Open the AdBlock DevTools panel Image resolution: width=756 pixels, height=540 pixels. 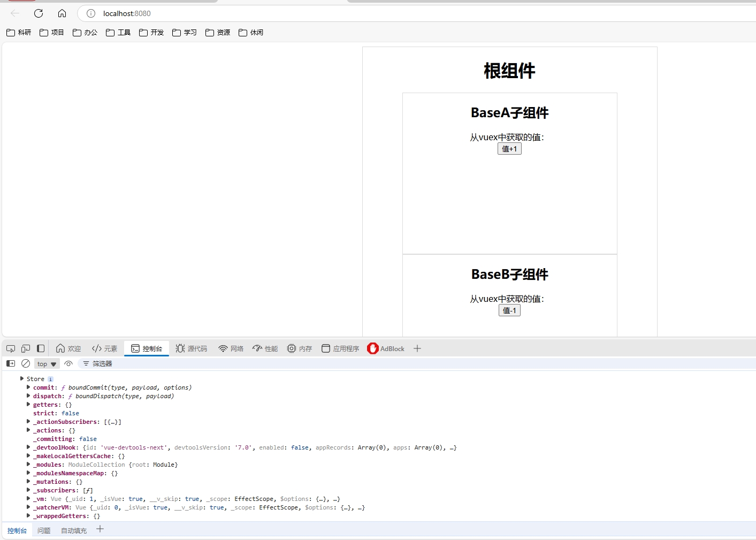386,348
